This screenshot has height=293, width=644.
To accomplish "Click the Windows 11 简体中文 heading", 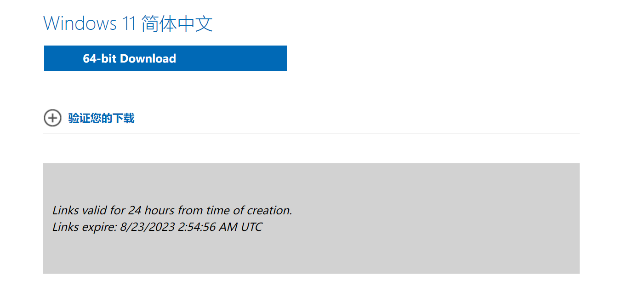I will [x=128, y=23].
